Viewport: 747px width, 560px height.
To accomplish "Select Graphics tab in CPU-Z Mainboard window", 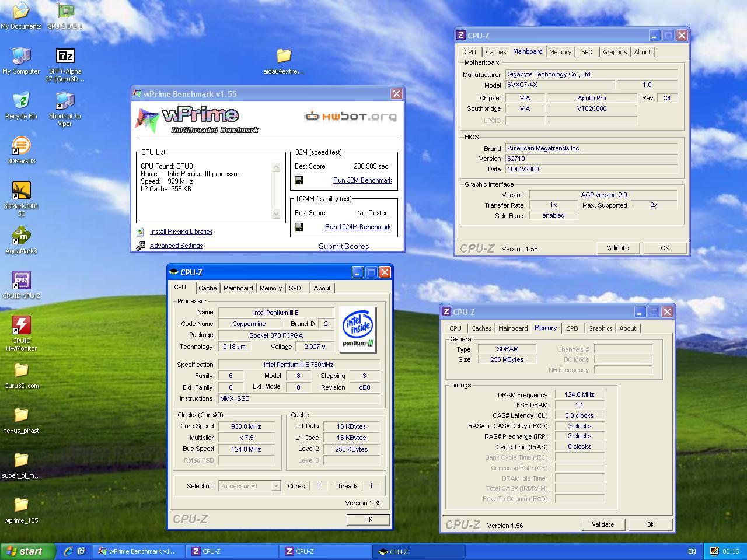I will (x=615, y=52).
